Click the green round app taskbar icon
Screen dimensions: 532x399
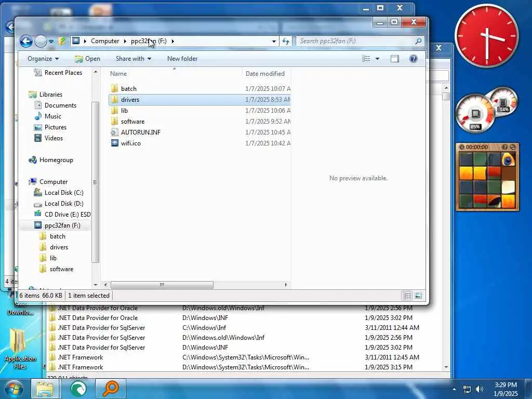coord(78,389)
